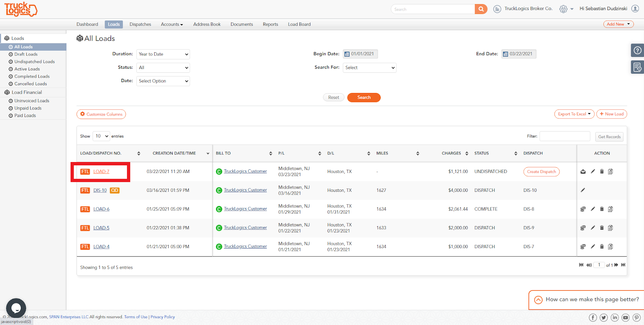This screenshot has height=325, width=644.
Task: Open the stacked mail icon in the LOAD-6 row
Action: (583, 209)
